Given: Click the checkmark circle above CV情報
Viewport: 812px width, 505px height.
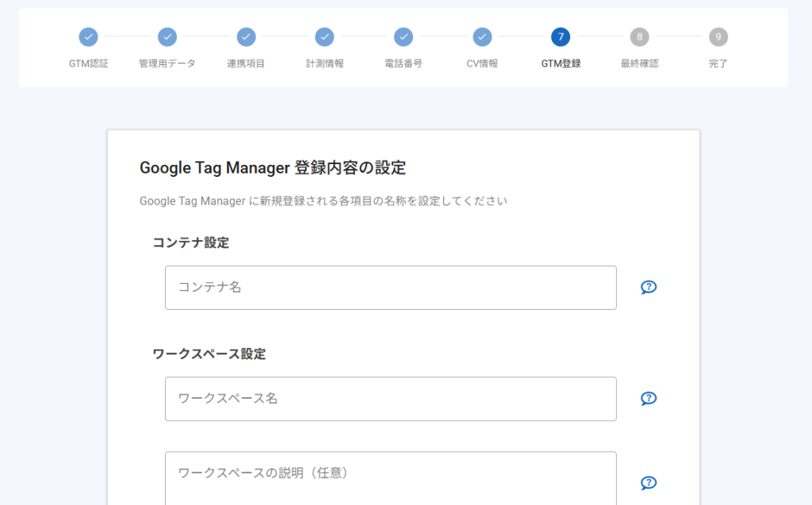Looking at the screenshot, I should pos(482,36).
